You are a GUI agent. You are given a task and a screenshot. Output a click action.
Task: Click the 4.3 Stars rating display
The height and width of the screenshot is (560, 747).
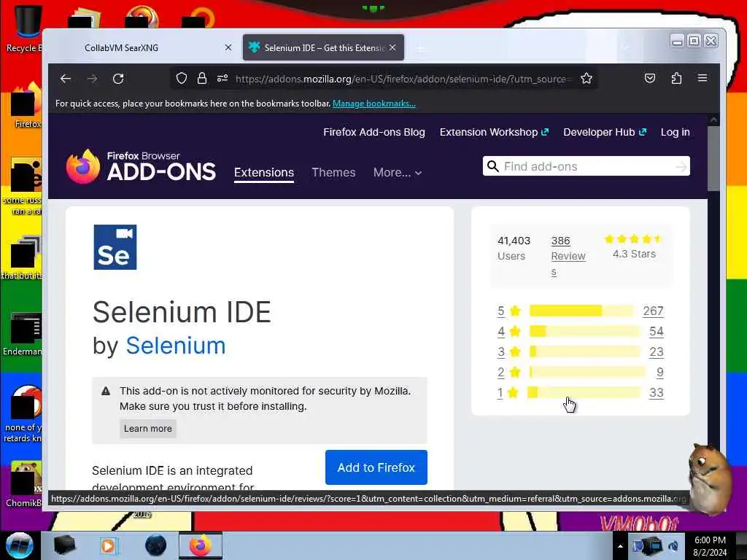(634, 246)
